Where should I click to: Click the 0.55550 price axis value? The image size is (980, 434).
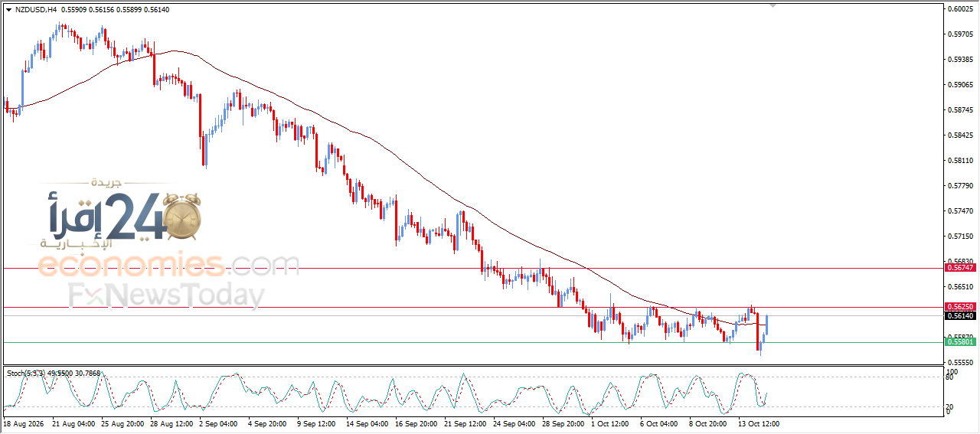point(962,363)
